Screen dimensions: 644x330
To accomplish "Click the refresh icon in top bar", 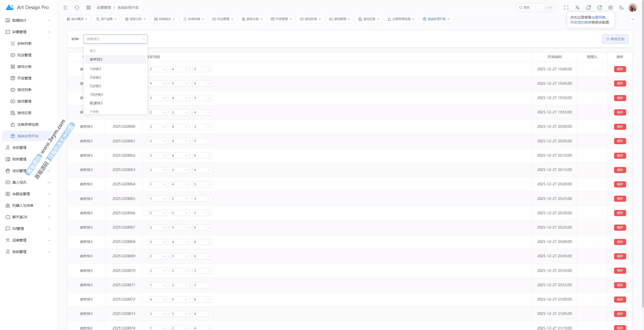I will pos(77,8).
